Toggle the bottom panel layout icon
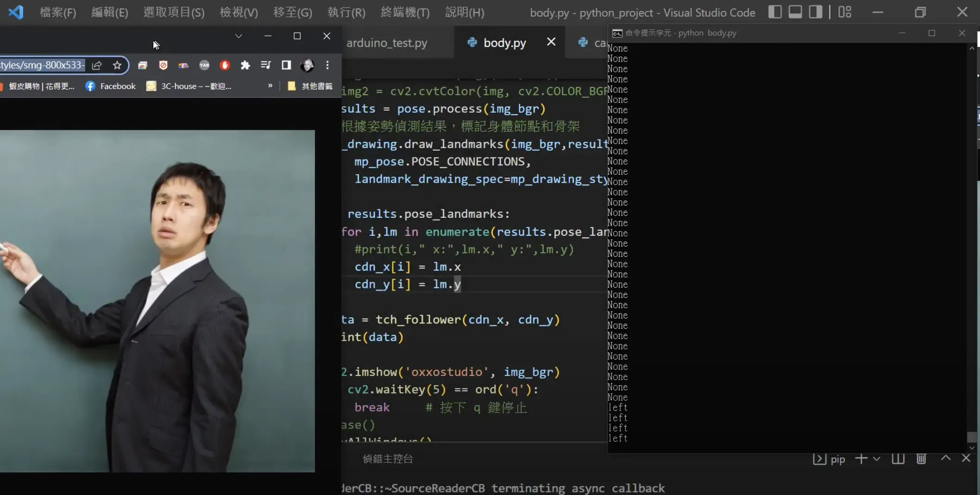Image resolution: width=980 pixels, height=495 pixels. (x=795, y=12)
